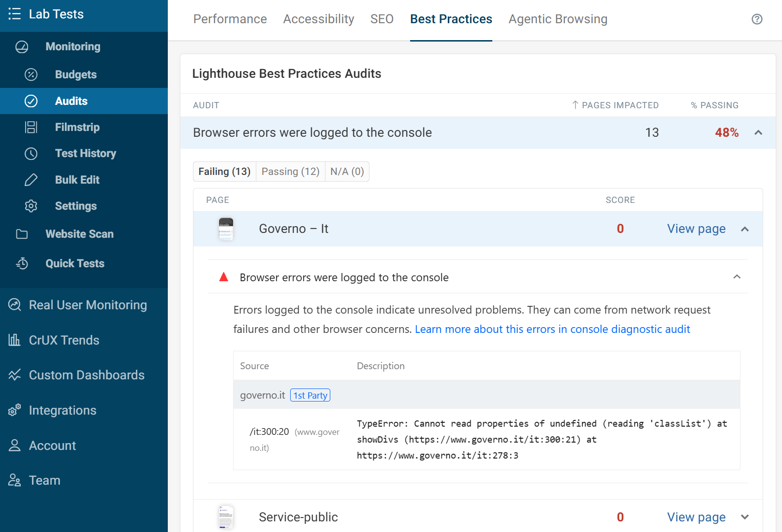
Task: Click the Lighthouse Best Practices Audits heading
Action: point(287,73)
